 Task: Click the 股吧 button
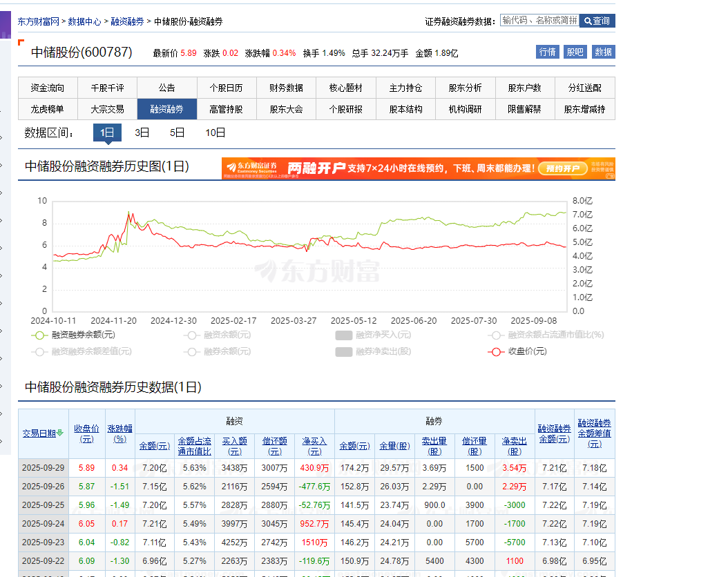[x=575, y=52]
